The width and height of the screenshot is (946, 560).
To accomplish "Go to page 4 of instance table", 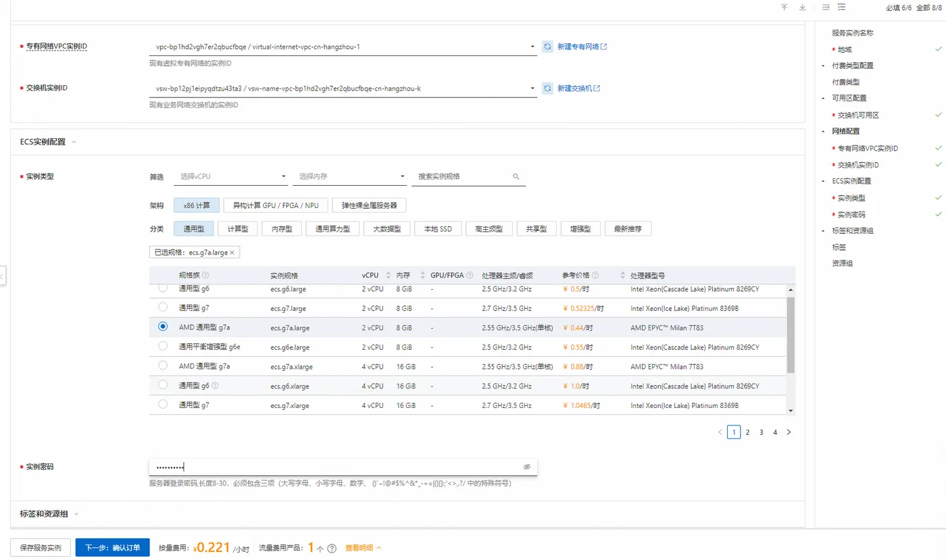I will coord(775,432).
